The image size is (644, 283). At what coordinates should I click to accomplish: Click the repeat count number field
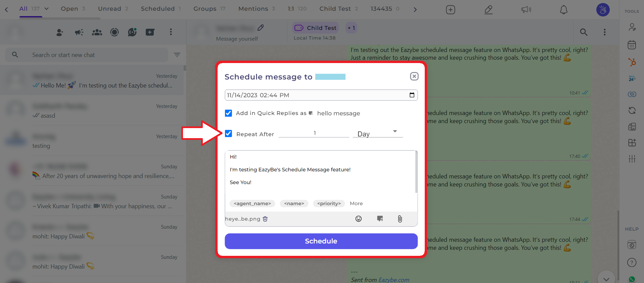314,133
